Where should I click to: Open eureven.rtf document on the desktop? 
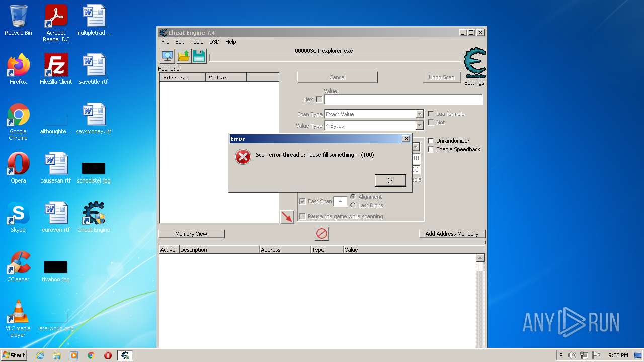(x=56, y=217)
